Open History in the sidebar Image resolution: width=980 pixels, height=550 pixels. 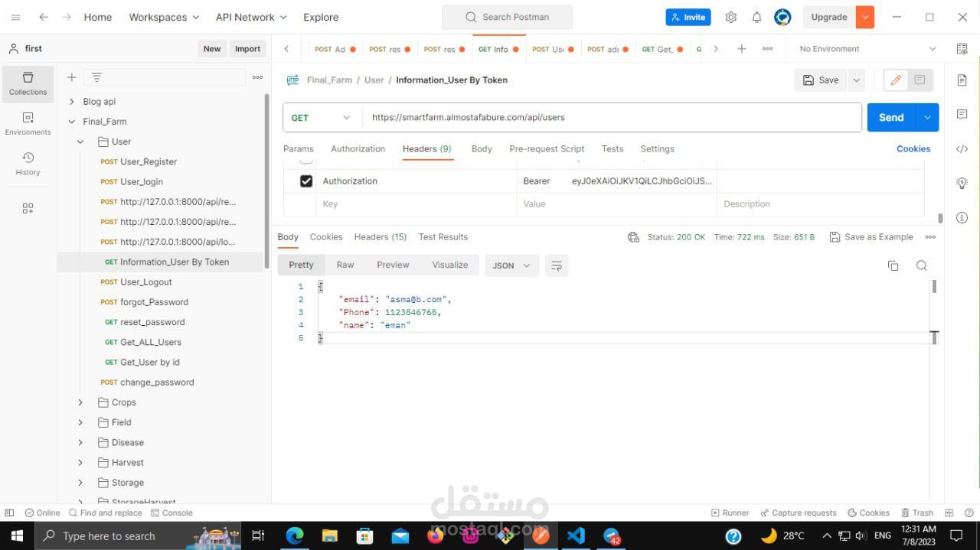(x=28, y=164)
